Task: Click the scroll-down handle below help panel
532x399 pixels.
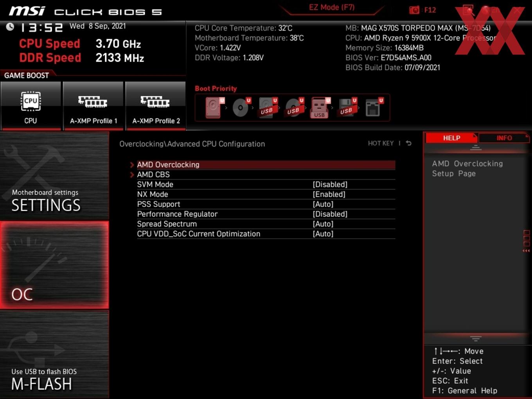Action: point(476,338)
